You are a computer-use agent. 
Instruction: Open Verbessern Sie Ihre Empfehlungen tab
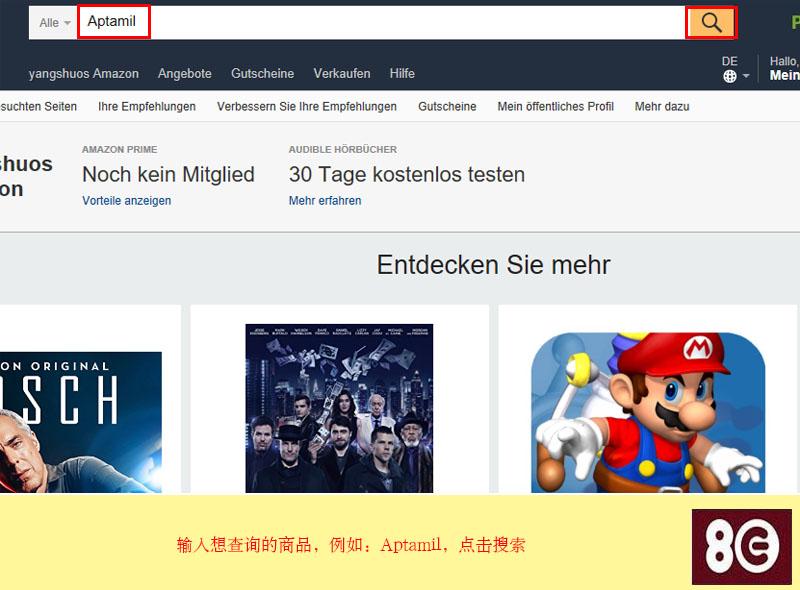click(x=307, y=106)
